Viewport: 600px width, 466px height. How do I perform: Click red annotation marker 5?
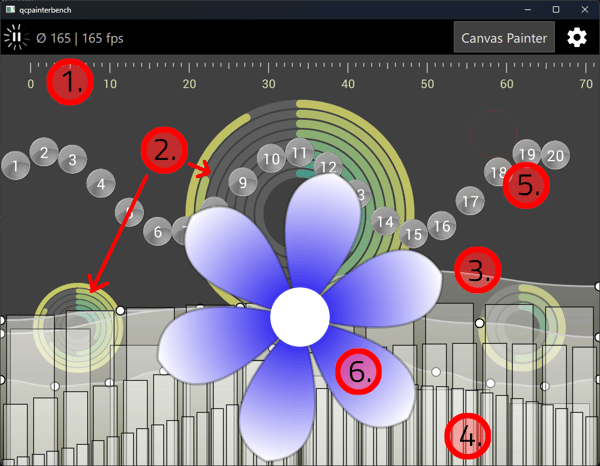click(526, 185)
